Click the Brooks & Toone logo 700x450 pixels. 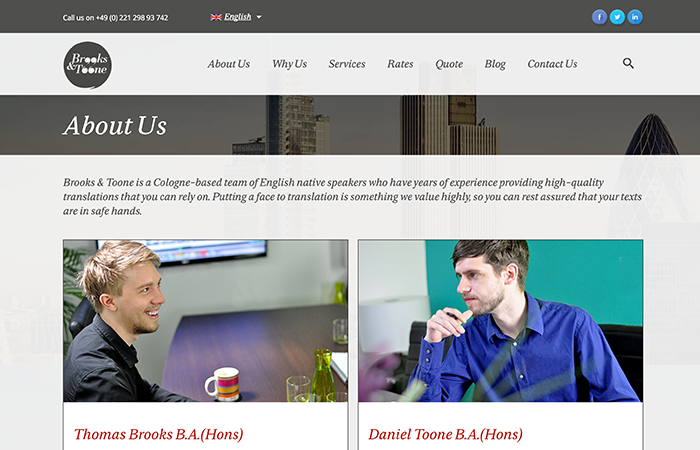[88, 65]
